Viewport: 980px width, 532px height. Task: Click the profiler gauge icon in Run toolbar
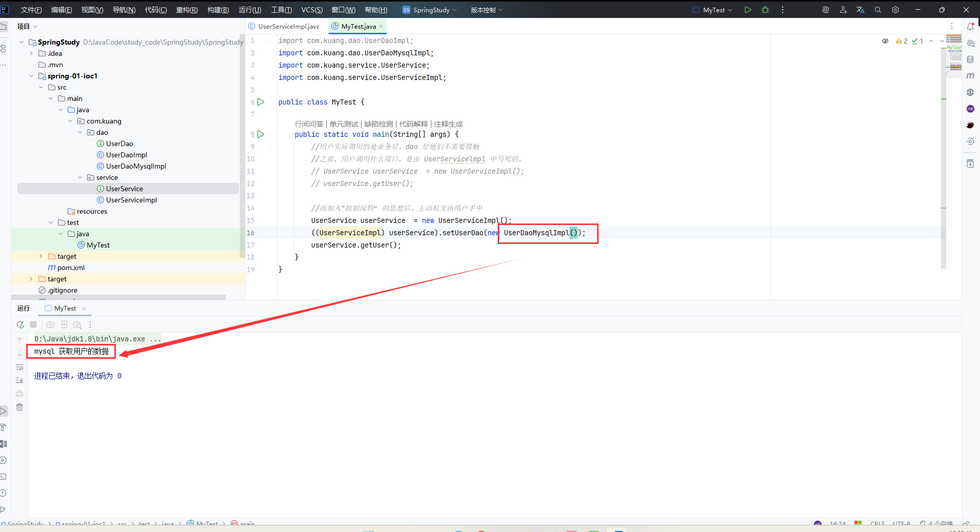(77, 324)
